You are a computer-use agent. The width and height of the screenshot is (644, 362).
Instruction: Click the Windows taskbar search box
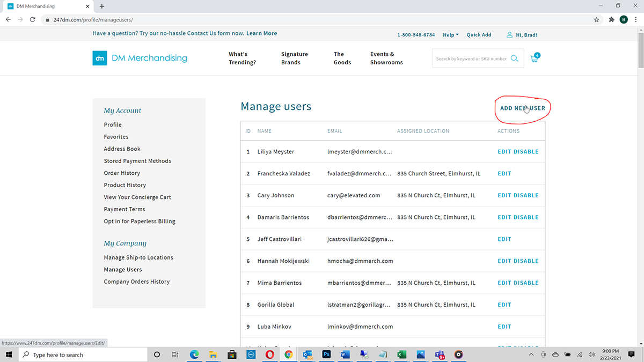coord(83,354)
